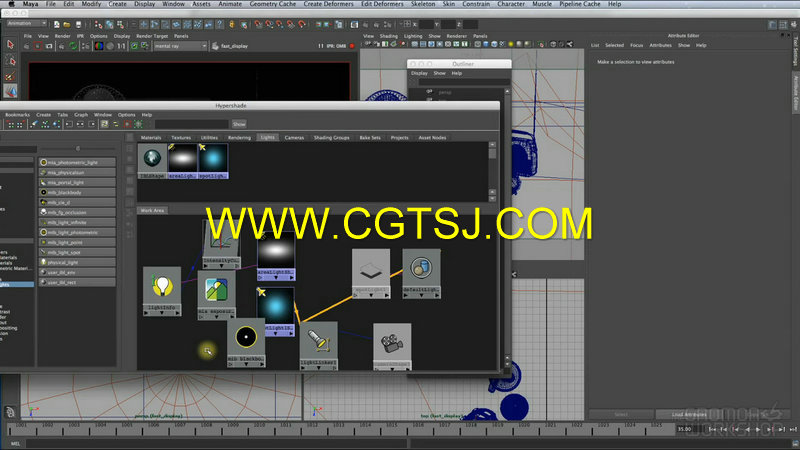
Task: Open the mental ray renderer dropdown
Action: tap(180, 46)
